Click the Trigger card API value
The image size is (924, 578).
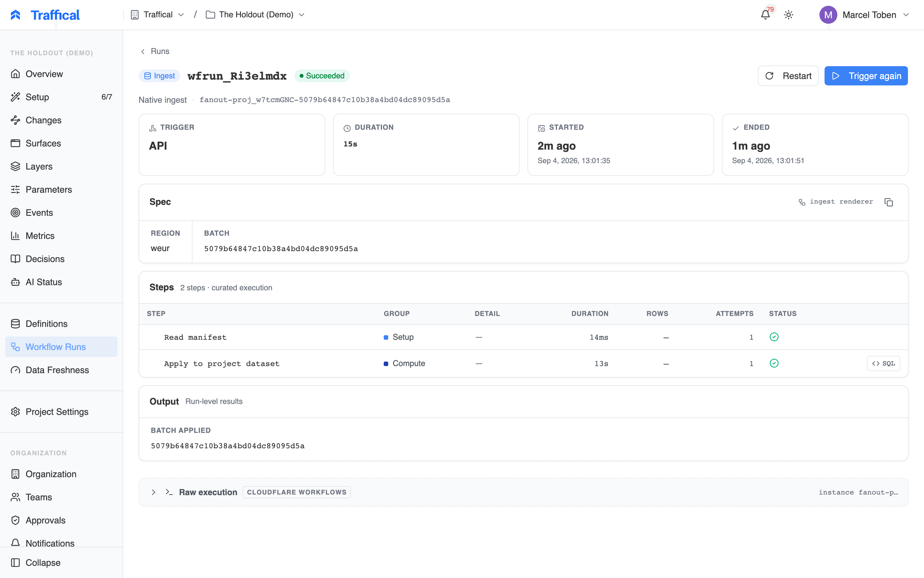pos(158,146)
